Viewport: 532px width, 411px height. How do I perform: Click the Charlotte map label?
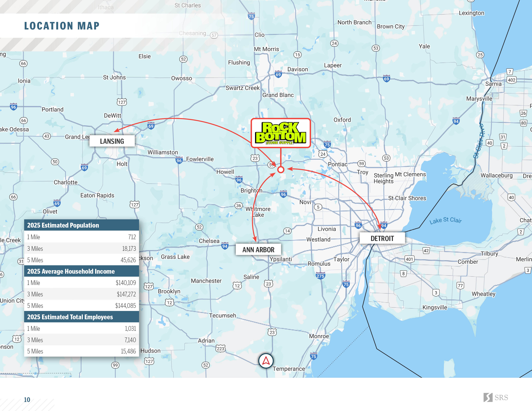pyautogui.click(x=65, y=182)
